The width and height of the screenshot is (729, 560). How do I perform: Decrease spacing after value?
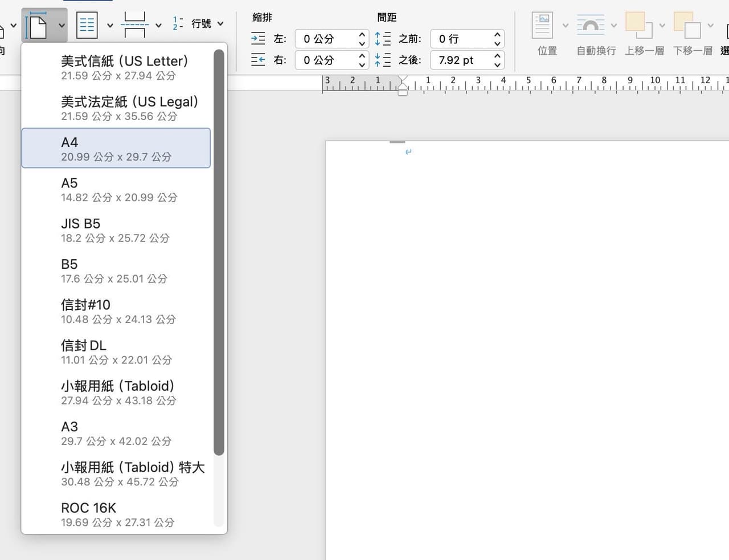coord(497,64)
